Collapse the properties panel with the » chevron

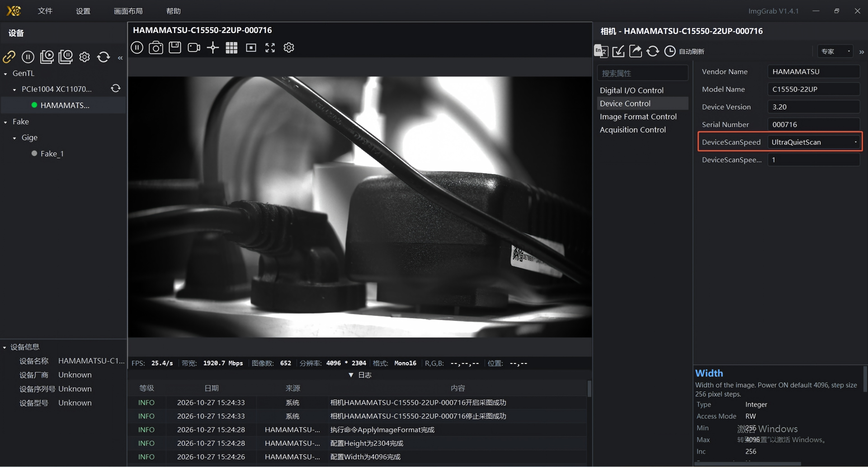coord(861,52)
